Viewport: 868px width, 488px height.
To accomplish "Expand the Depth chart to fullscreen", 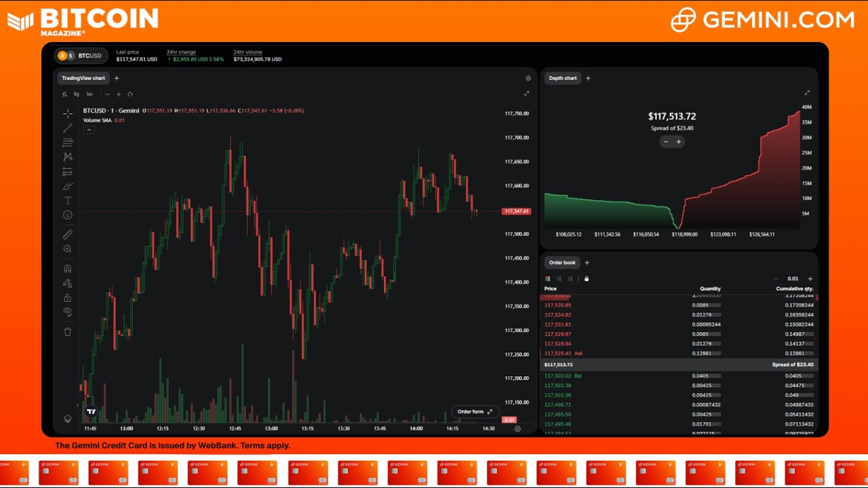I will tap(807, 93).
